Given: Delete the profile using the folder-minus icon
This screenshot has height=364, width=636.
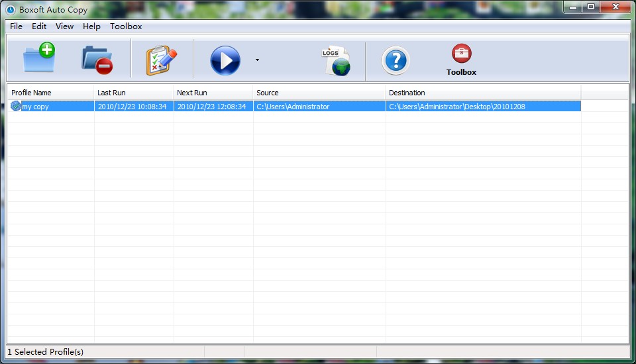Looking at the screenshot, I should (x=97, y=60).
